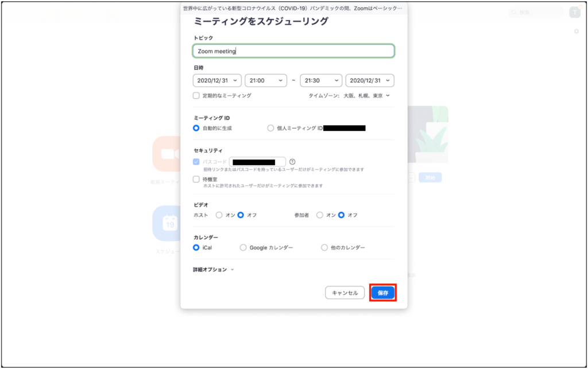Enable the 定期的なミーティング checkbox
Screen dimensions: 588x369
click(x=196, y=96)
